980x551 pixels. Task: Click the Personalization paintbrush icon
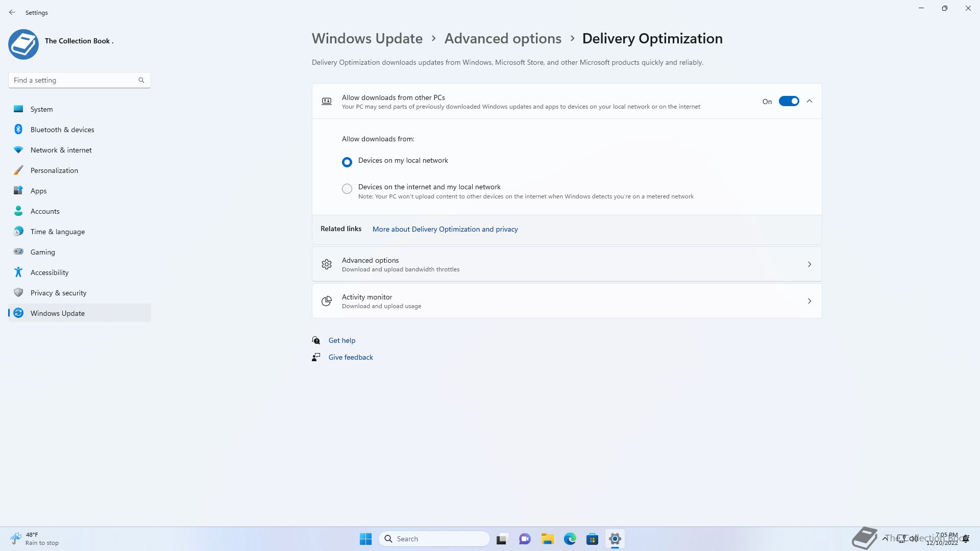[18, 170]
